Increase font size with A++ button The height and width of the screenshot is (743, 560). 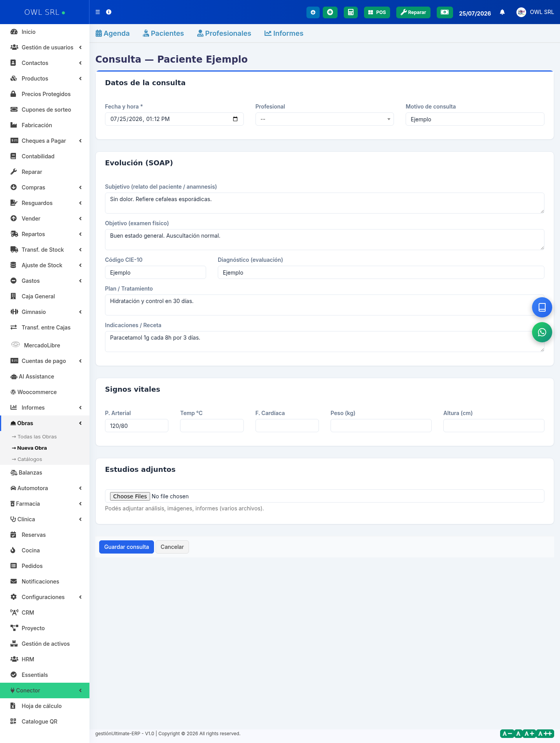tap(545, 734)
